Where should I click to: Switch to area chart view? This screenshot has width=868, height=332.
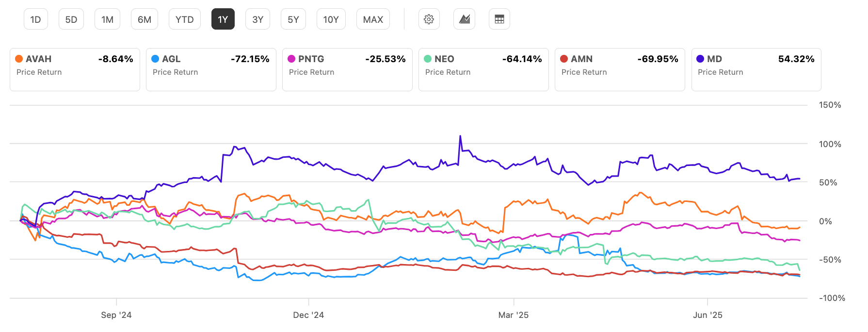[x=464, y=19]
